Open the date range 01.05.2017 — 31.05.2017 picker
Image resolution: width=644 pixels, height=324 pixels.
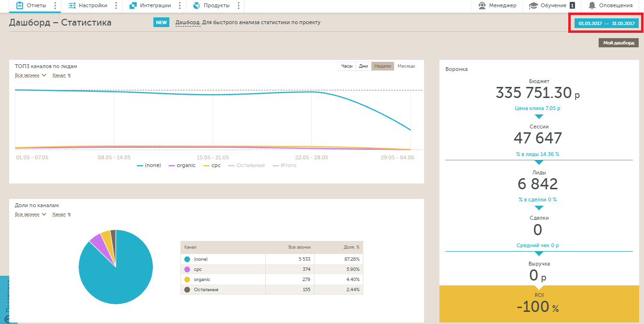click(606, 23)
